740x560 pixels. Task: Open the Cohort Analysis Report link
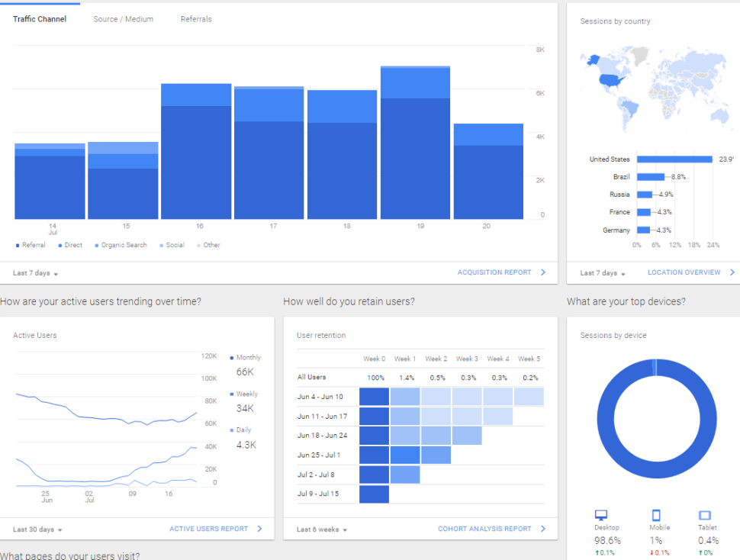(484, 529)
